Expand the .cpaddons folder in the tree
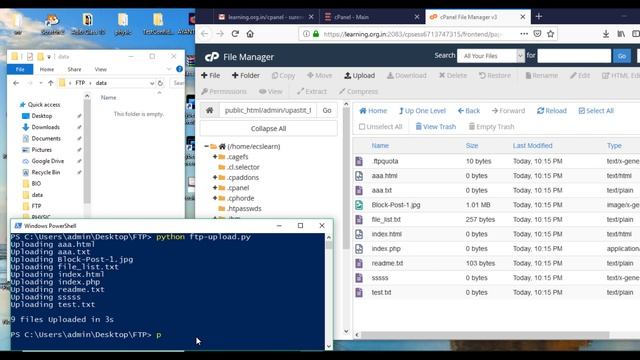This screenshot has width=640, height=360. 215,178
